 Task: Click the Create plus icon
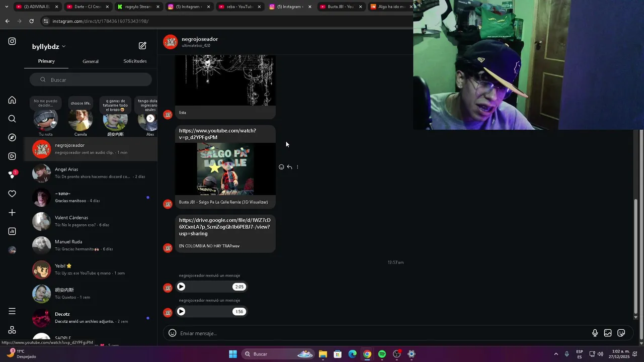coord(12,213)
